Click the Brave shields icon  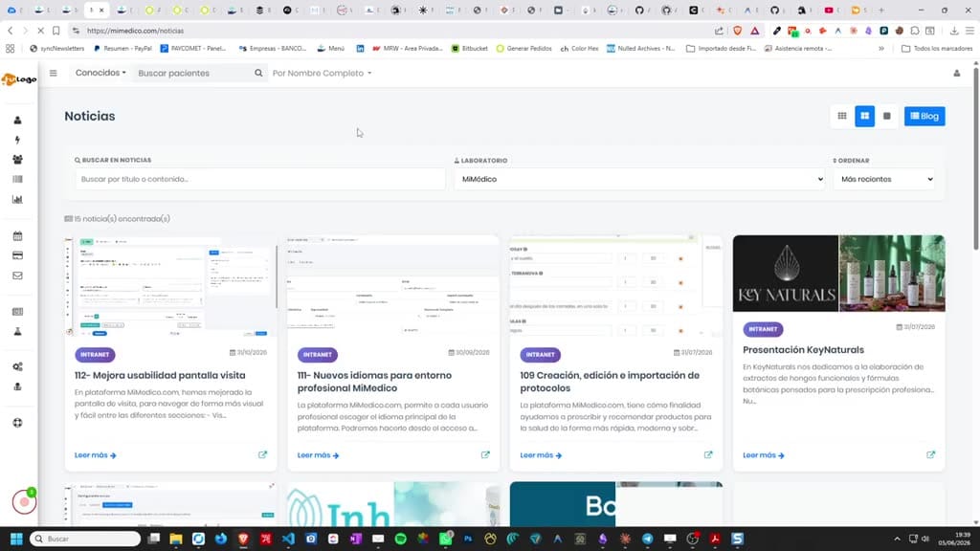point(738,31)
